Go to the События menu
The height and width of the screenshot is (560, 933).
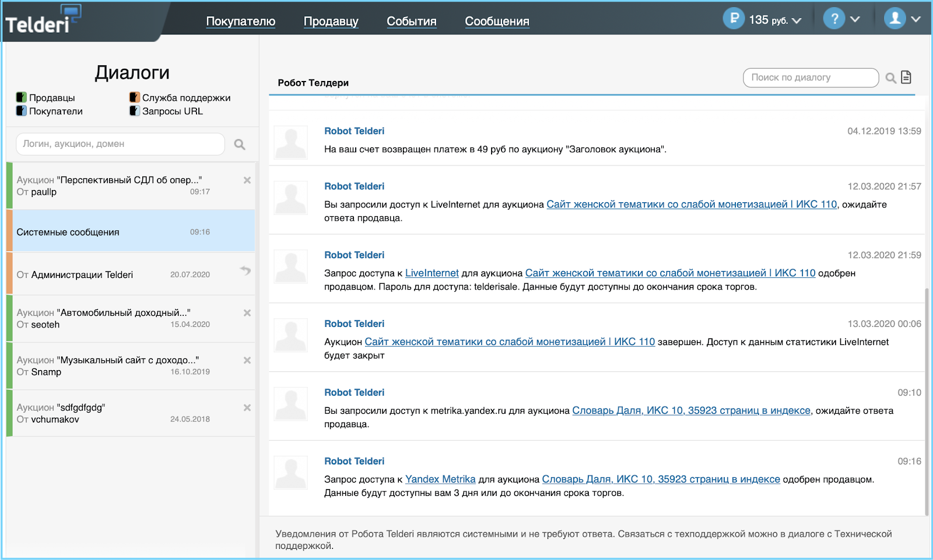pos(412,22)
